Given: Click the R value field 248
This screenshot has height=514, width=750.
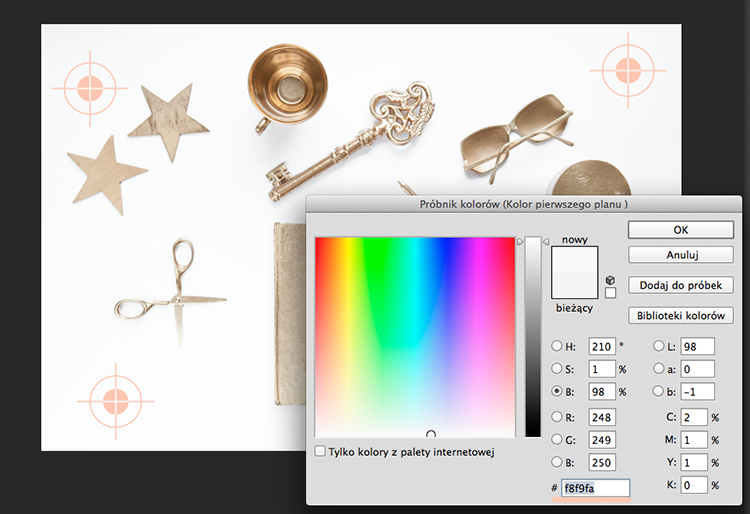Looking at the screenshot, I should pos(602,417).
